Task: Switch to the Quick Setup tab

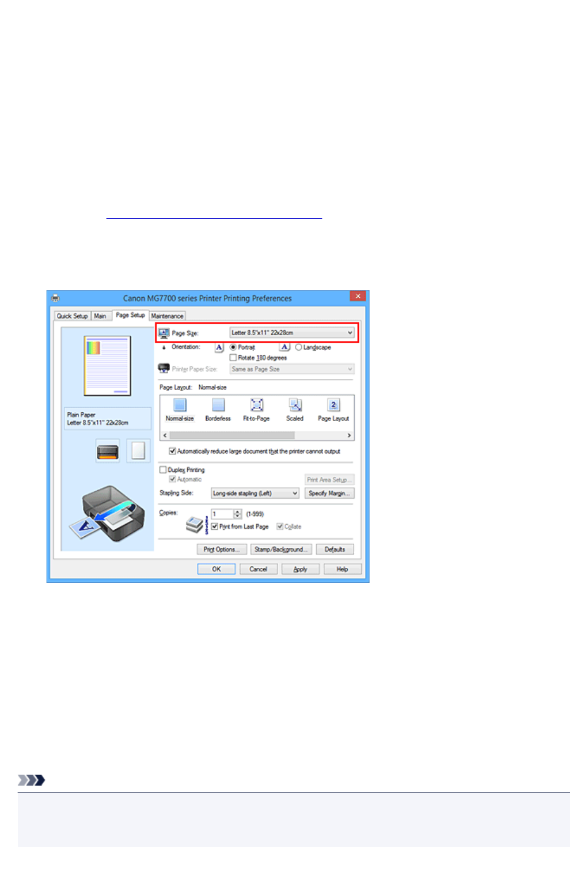Action: [73, 316]
